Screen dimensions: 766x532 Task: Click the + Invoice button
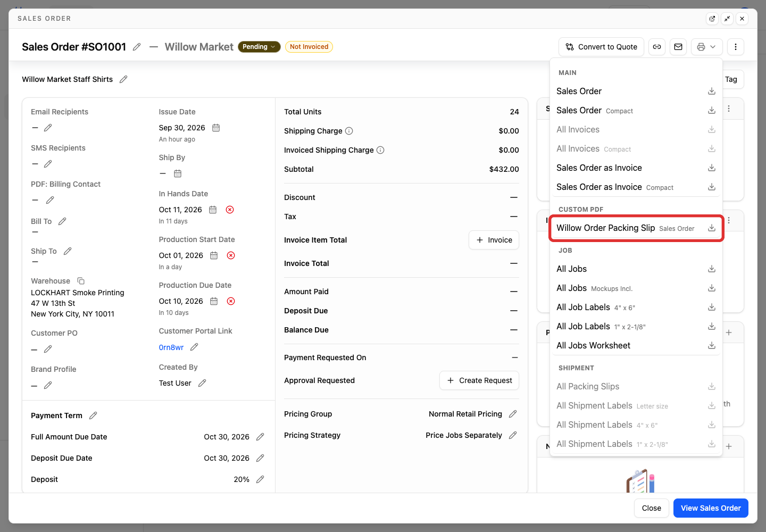494,240
